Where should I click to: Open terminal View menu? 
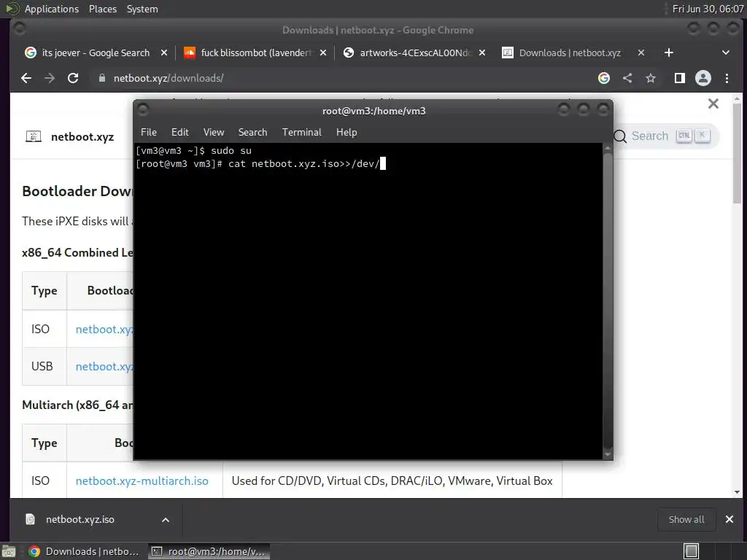coord(214,132)
